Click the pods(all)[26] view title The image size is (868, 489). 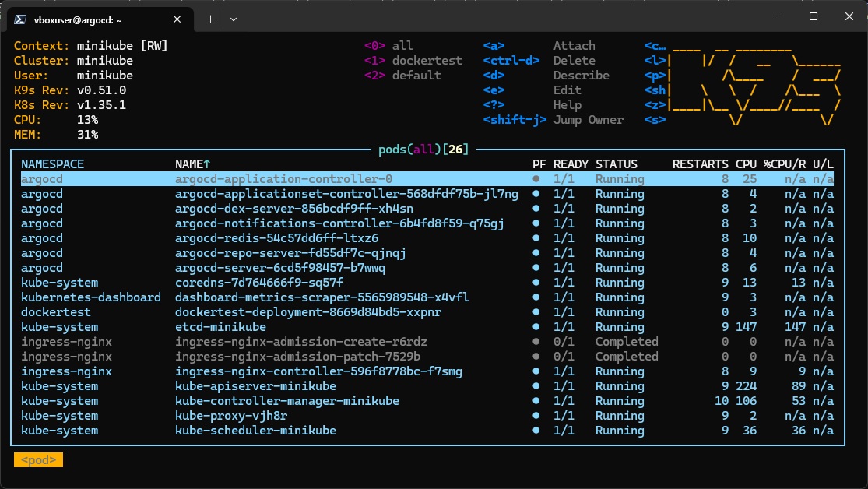[423, 150]
